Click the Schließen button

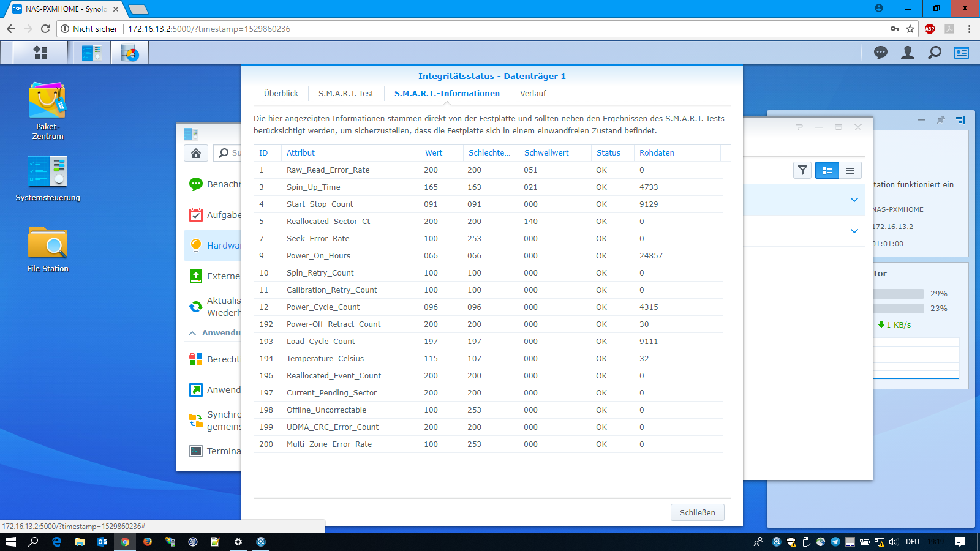697,513
